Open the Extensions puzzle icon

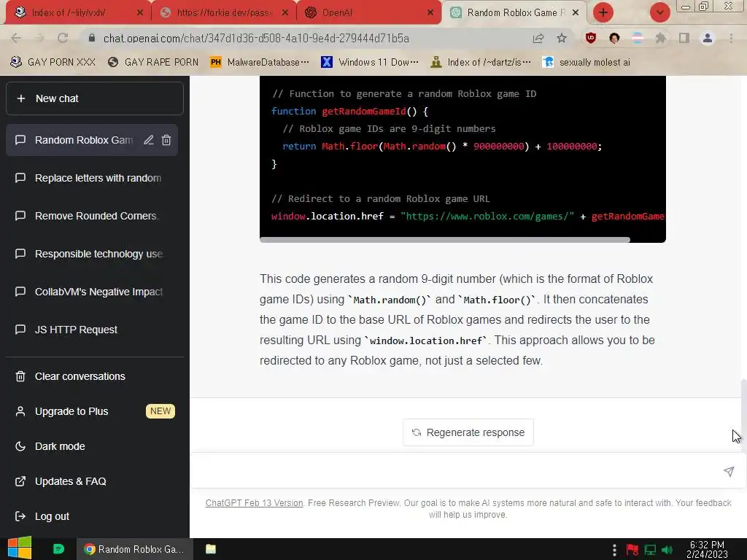coord(661,38)
